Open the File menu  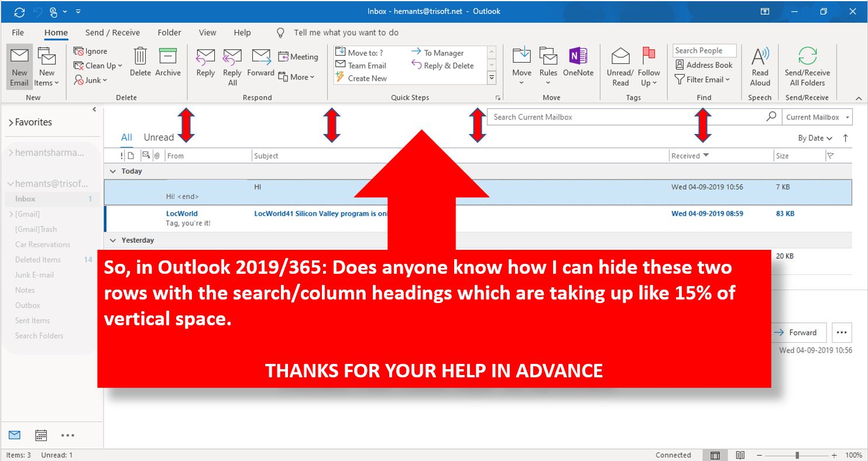18,33
